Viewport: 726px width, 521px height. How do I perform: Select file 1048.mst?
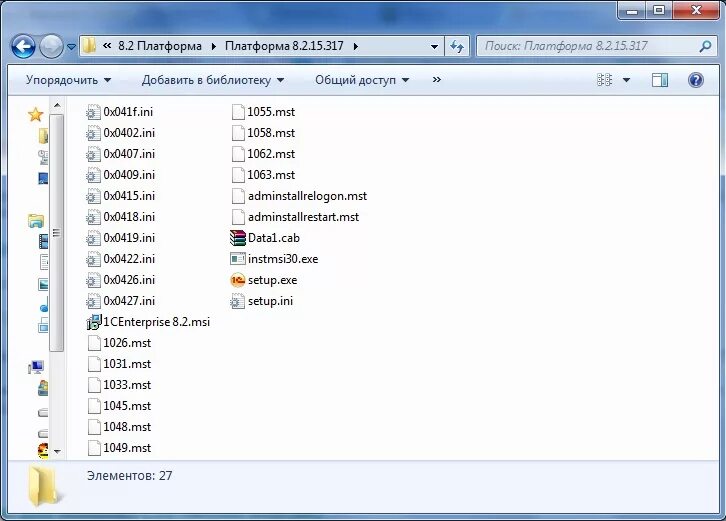pos(119,427)
